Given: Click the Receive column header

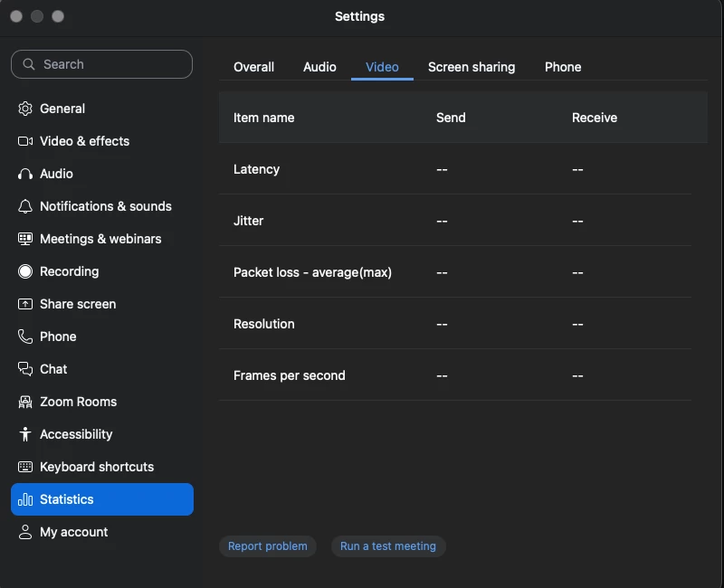Looking at the screenshot, I should (x=595, y=118).
